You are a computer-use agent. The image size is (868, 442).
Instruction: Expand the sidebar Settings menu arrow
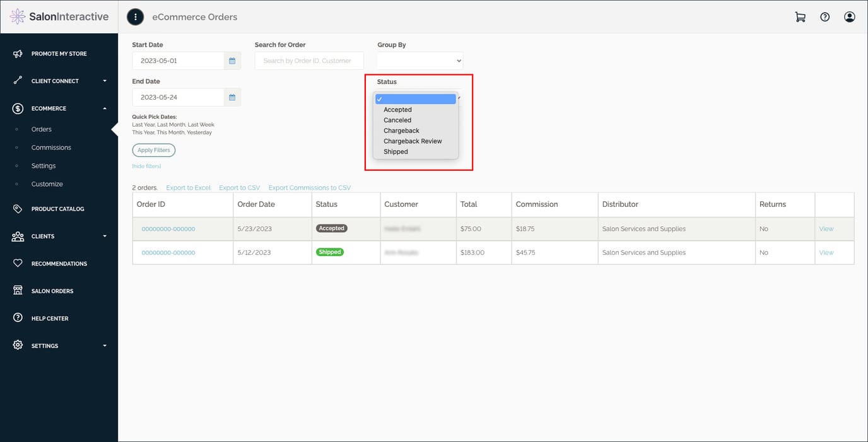click(105, 346)
